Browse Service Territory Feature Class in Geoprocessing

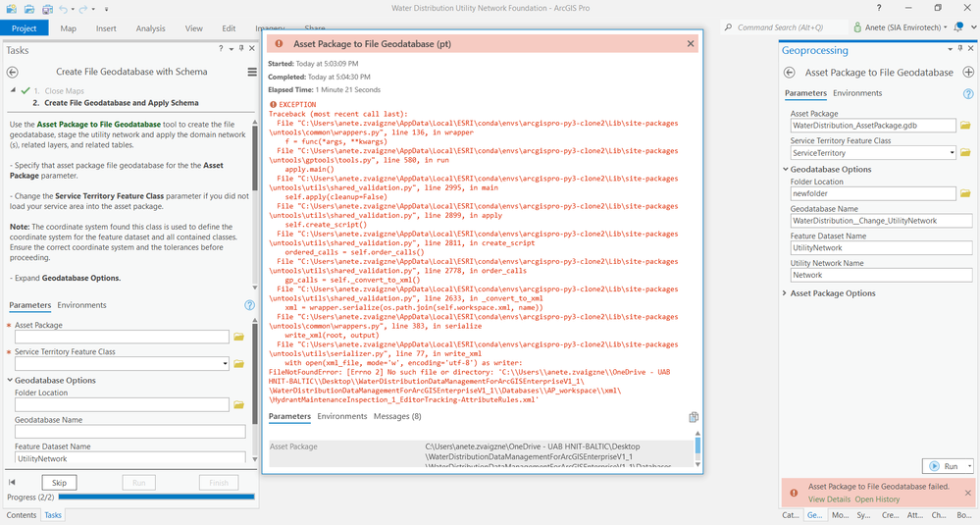click(x=965, y=152)
